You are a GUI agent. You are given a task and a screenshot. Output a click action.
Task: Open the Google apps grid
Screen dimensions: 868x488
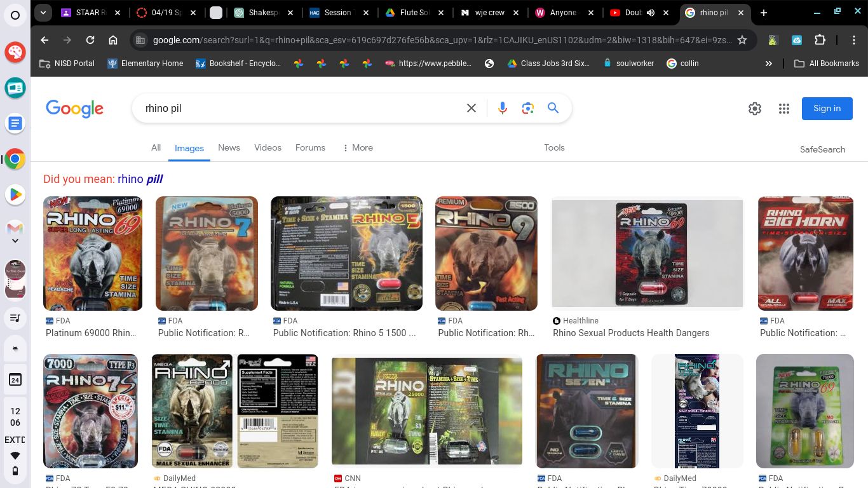(783, 109)
